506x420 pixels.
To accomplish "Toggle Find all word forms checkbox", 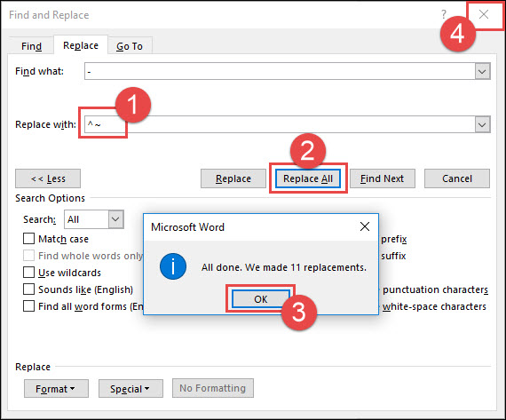I will (x=28, y=306).
